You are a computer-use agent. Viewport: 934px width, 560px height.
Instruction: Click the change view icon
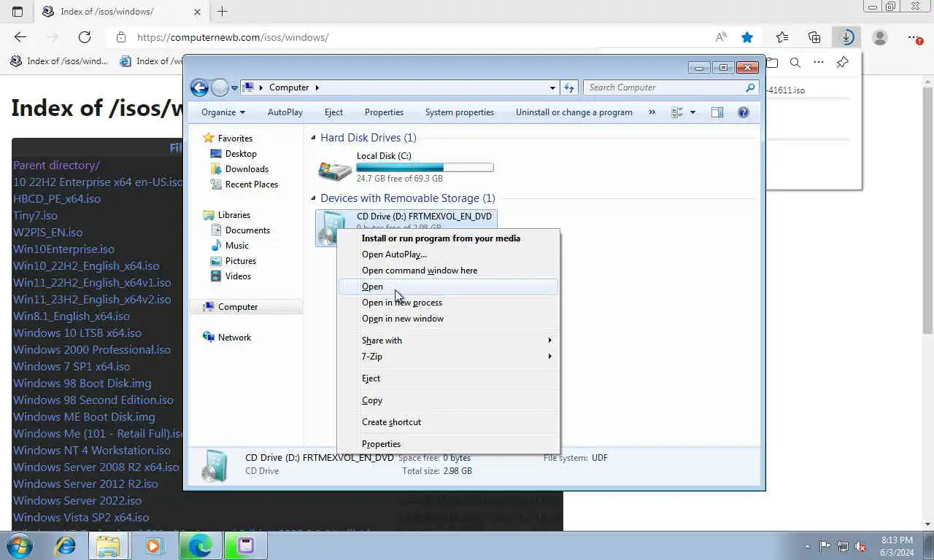[677, 112]
